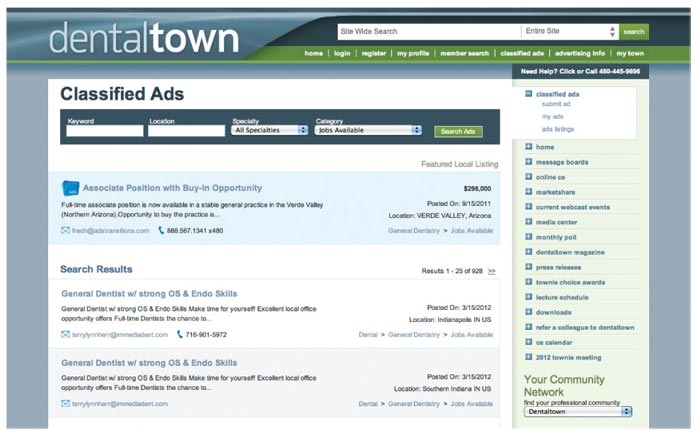The image size is (700, 438).
Task: Open dentaltown magazine sidebar link
Action: [570, 252]
